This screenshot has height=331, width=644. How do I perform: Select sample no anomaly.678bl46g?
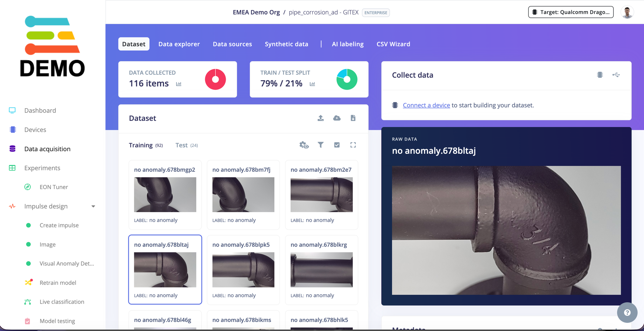165,320
